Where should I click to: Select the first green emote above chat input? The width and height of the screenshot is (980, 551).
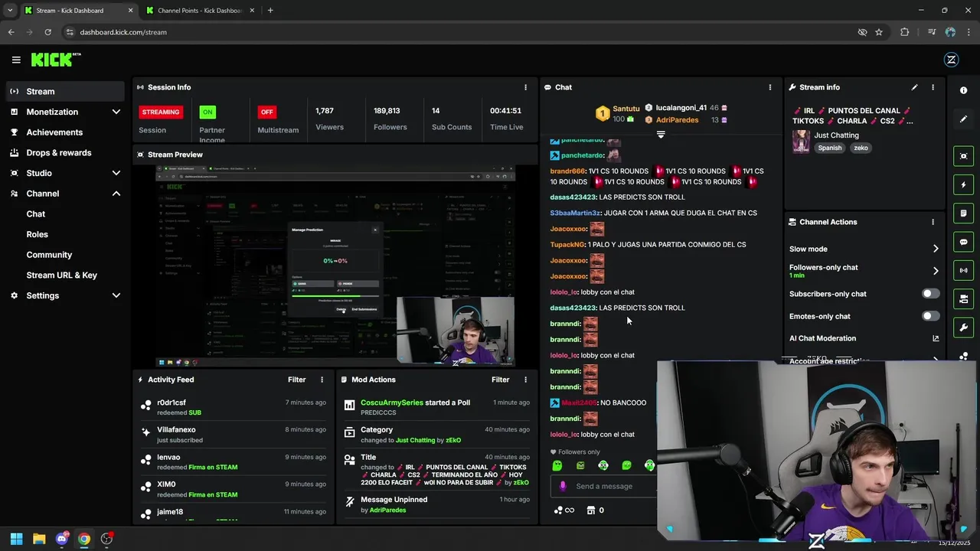pos(557,465)
